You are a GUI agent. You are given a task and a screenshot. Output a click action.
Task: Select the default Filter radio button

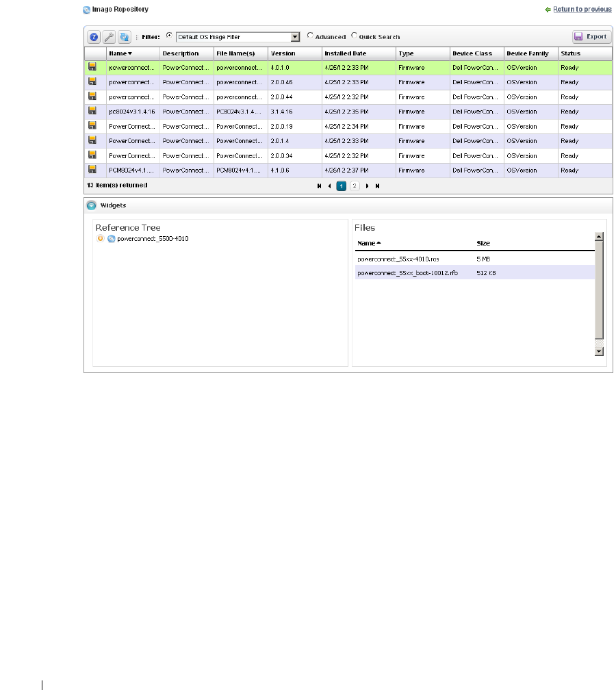(x=169, y=35)
